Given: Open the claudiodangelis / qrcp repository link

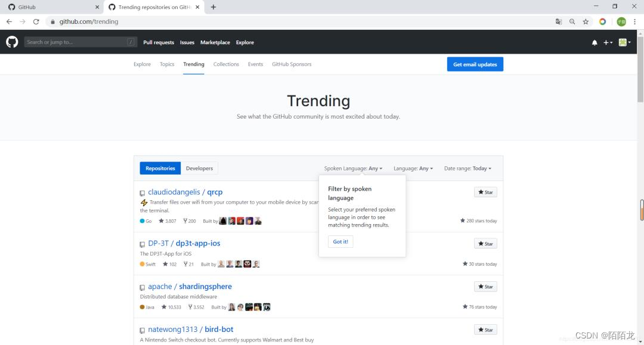Looking at the screenshot, I should [185, 192].
